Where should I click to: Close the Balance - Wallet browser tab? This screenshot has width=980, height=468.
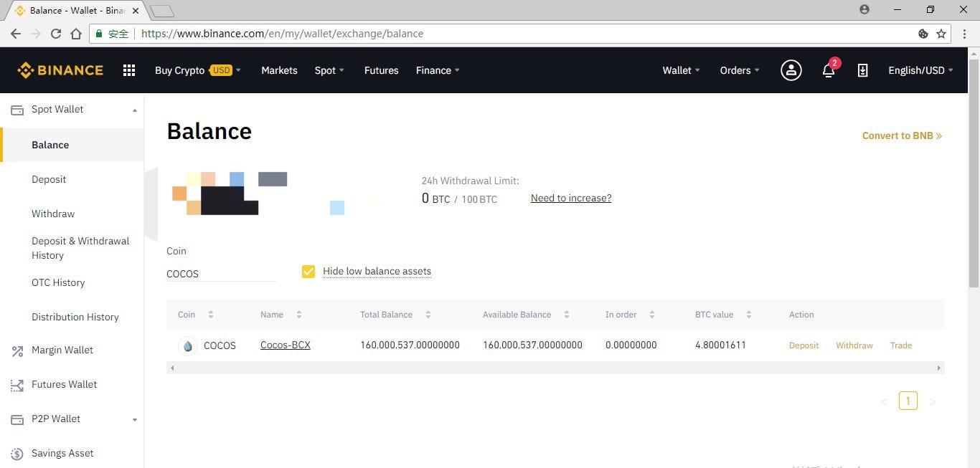coord(136,11)
